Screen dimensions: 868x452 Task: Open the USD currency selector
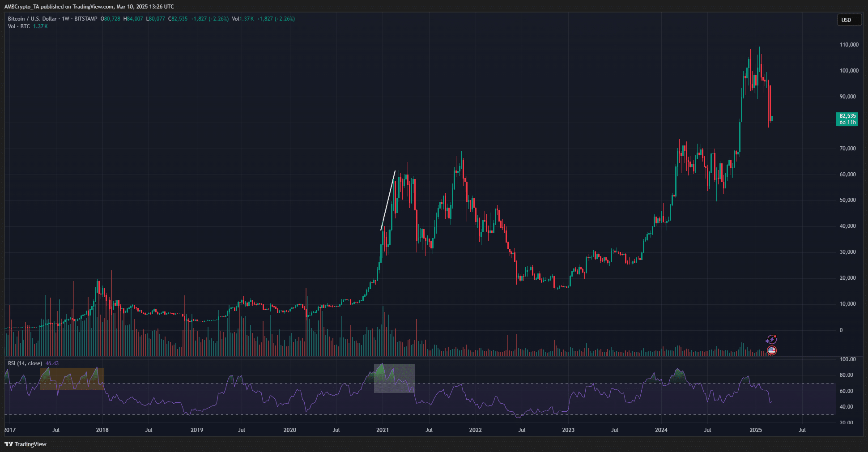point(849,20)
